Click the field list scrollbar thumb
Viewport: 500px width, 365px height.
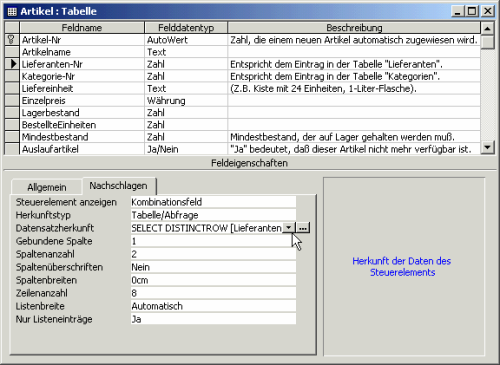(487, 42)
